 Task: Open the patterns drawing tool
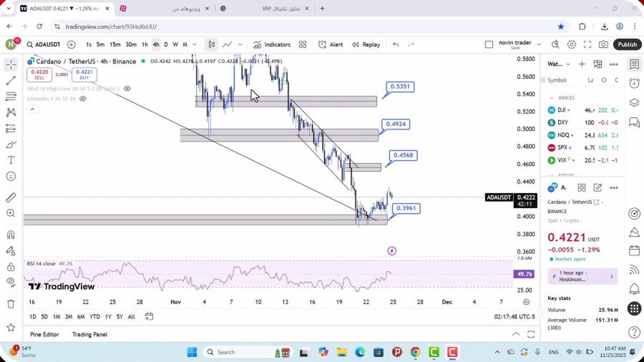click(11, 113)
